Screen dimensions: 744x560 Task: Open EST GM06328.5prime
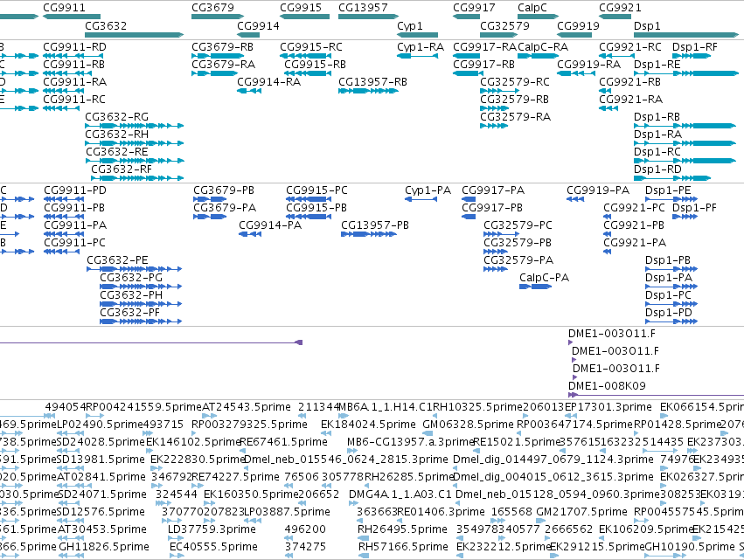428,433
